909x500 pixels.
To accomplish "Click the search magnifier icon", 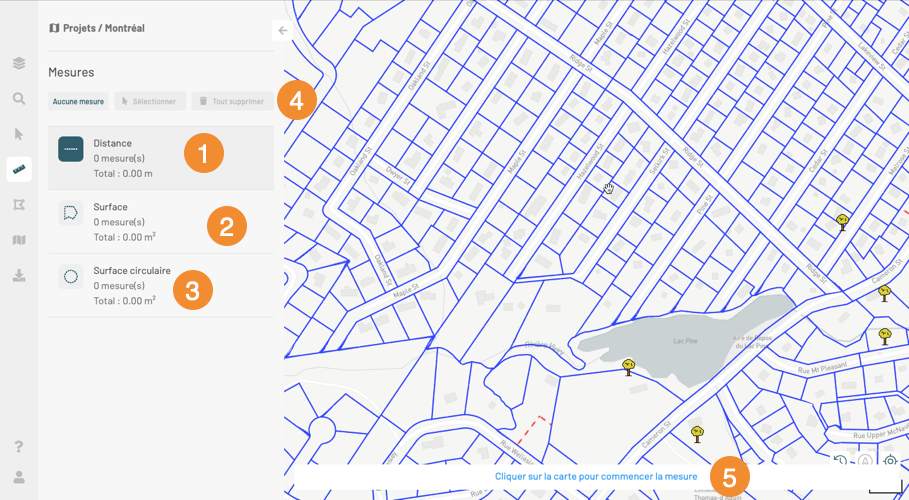I will click(x=19, y=99).
